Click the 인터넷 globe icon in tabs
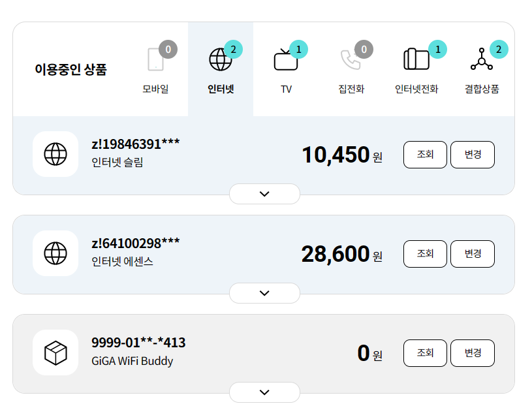The image size is (532, 408). coord(220,59)
